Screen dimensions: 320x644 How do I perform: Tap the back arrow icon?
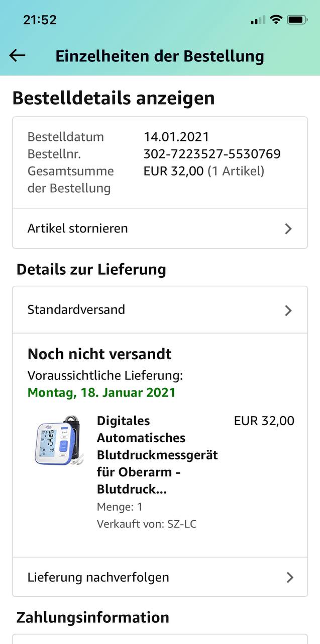[17, 55]
